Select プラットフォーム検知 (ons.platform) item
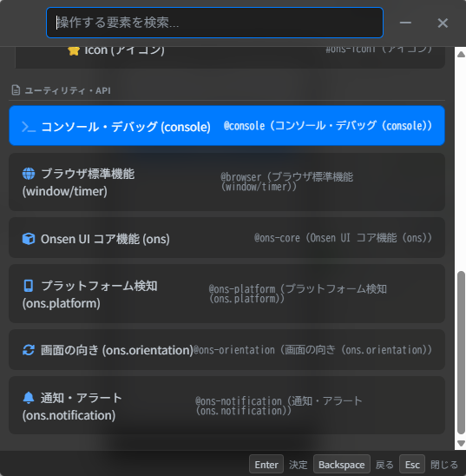The width and height of the screenshot is (466, 476). [226, 294]
